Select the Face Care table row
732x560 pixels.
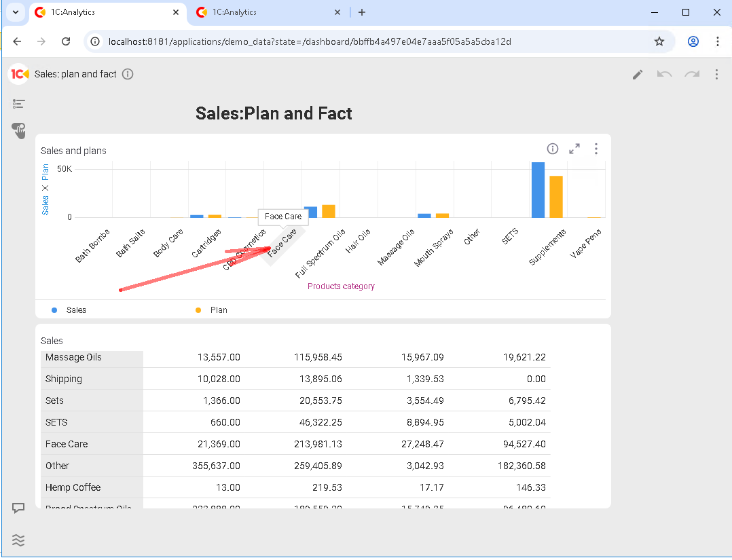tap(67, 444)
